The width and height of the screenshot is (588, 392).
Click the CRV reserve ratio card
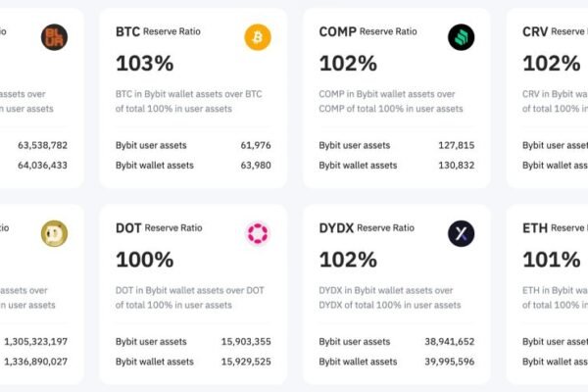coord(551,64)
